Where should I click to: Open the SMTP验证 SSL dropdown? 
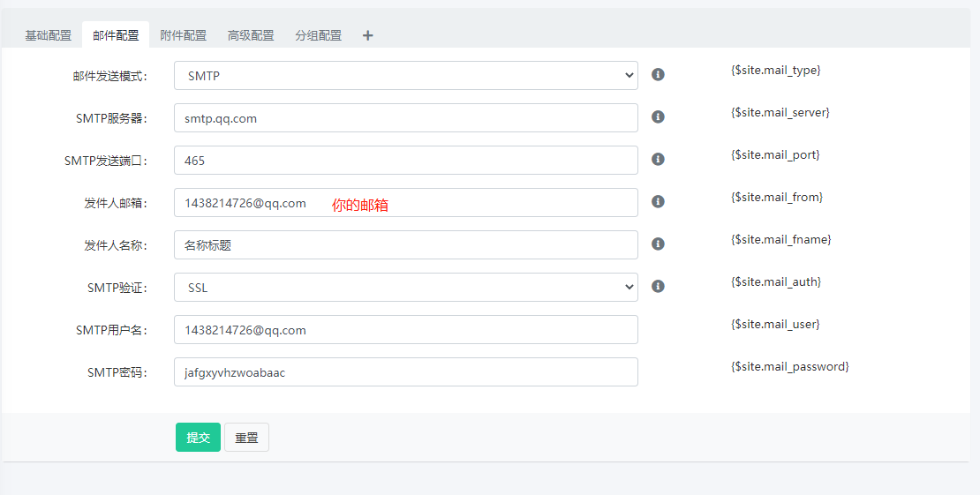pyautogui.click(x=405, y=288)
